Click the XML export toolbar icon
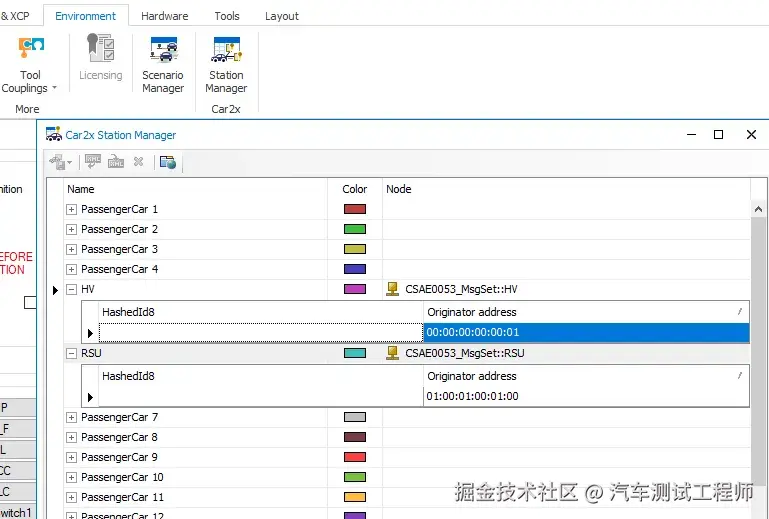Screen dimensions: 769x519 [x=116, y=161]
